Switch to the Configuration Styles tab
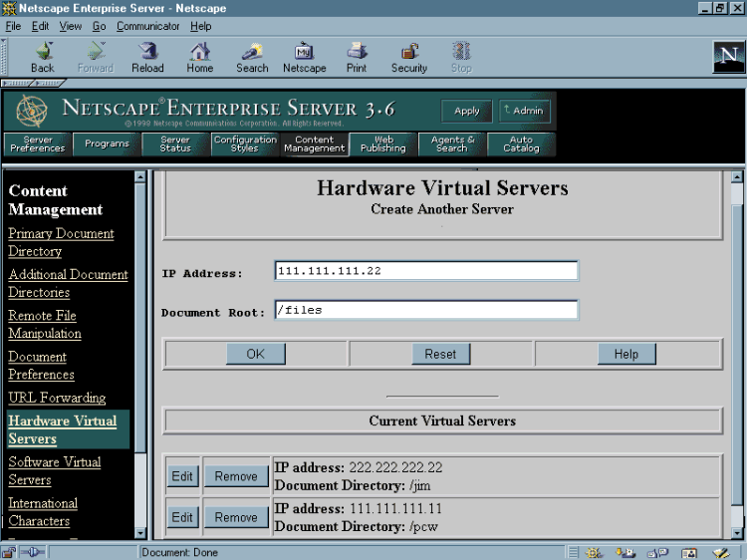Viewport: 747px width, 560px height. coord(245,143)
